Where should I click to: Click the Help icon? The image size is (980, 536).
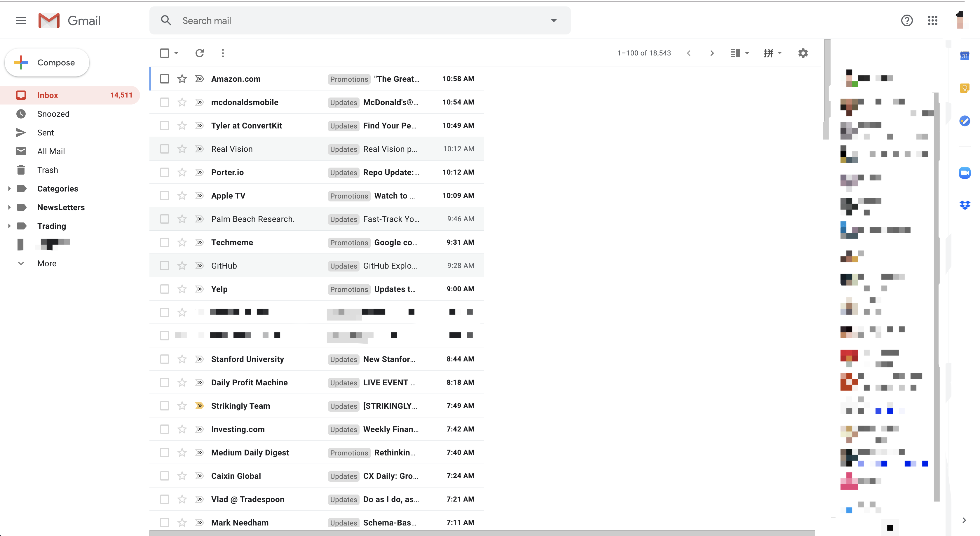pyautogui.click(x=907, y=20)
